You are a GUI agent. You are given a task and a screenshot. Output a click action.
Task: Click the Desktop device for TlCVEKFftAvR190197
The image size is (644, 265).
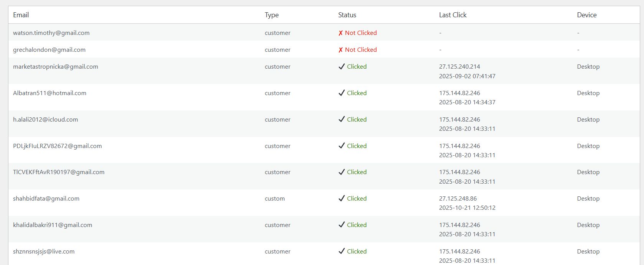(x=588, y=172)
